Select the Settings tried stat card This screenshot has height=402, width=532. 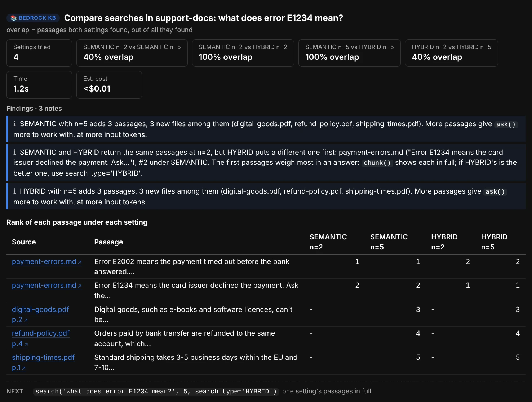pos(39,53)
